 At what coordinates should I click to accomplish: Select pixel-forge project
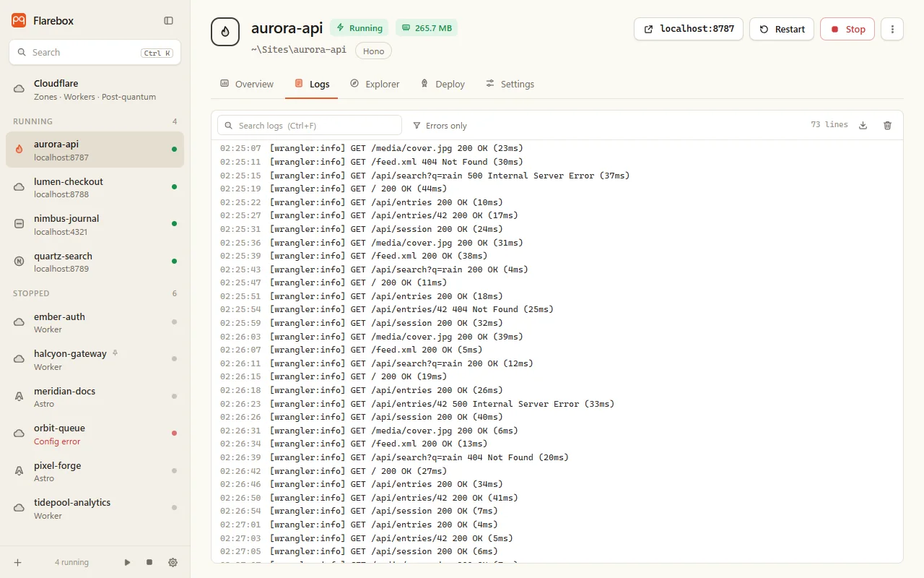pos(95,471)
